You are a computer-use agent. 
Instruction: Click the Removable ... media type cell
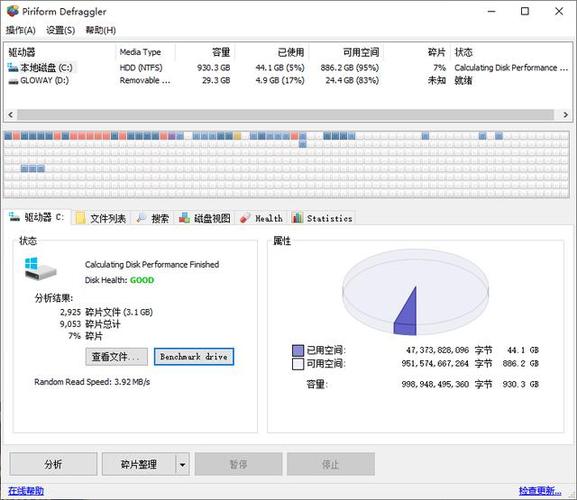pyautogui.click(x=145, y=80)
